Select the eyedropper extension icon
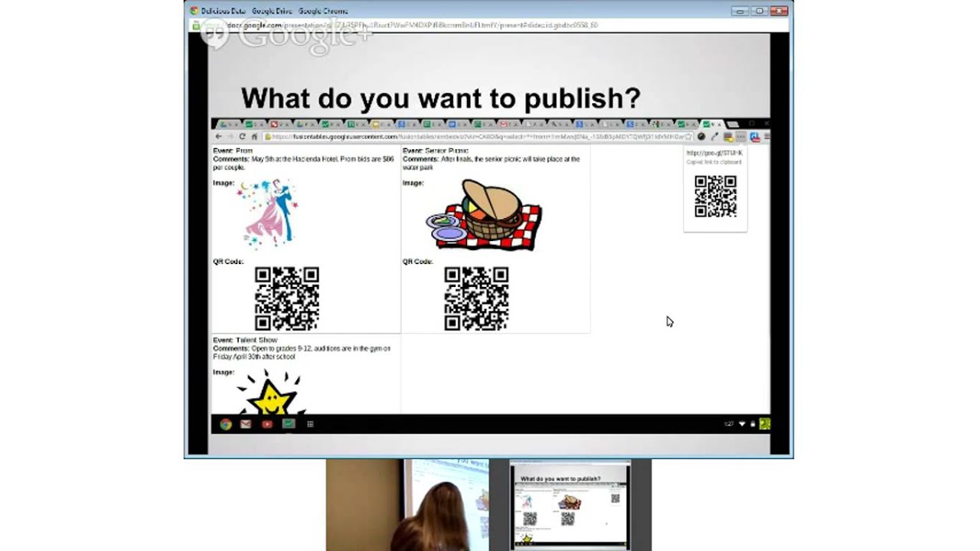Image resolution: width=980 pixels, height=551 pixels. coord(714,136)
